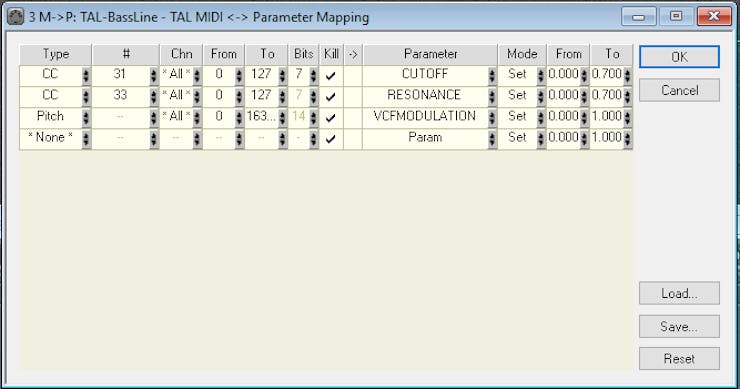Select the Pitch type cell

tap(50, 117)
